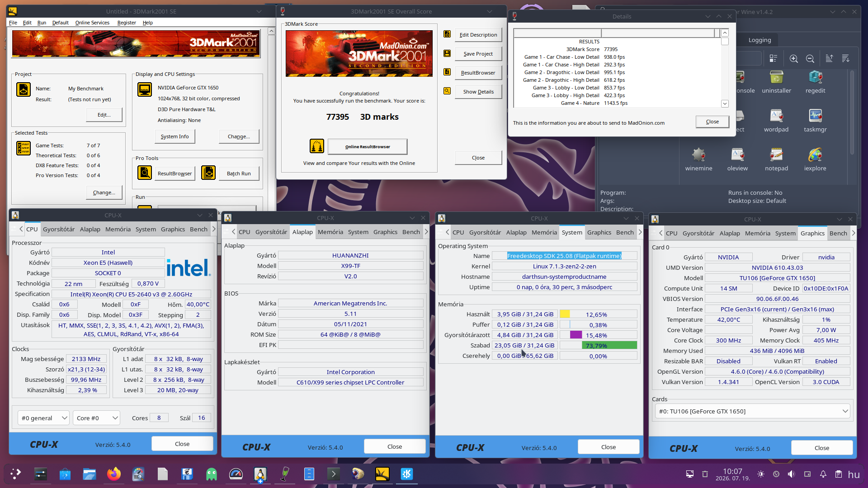Click the icon beside Edit Description
Image resolution: width=868 pixels, height=488 pixels.
click(x=447, y=34)
